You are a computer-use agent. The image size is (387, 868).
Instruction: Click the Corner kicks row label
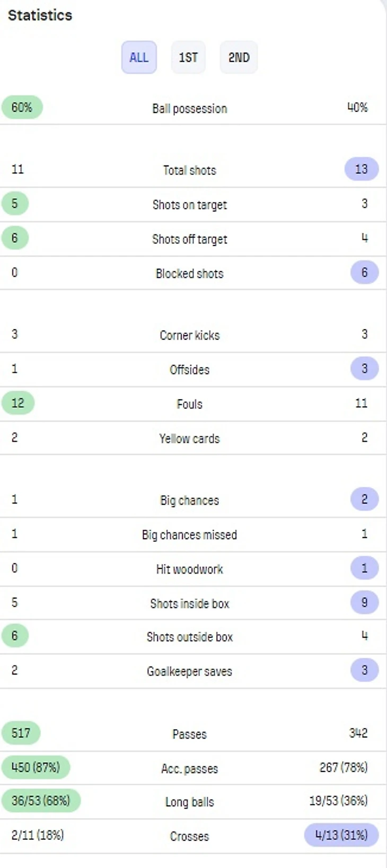point(189,335)
